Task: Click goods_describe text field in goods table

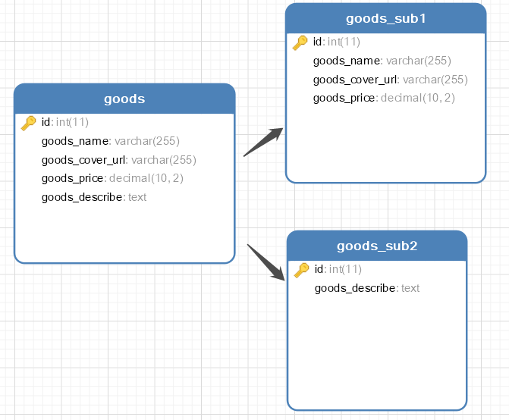Action: pos(93,197)
